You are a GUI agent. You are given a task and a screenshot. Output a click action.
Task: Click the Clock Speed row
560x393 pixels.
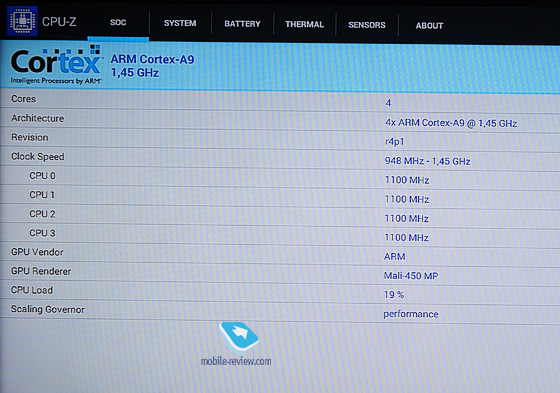click(280, 158)
